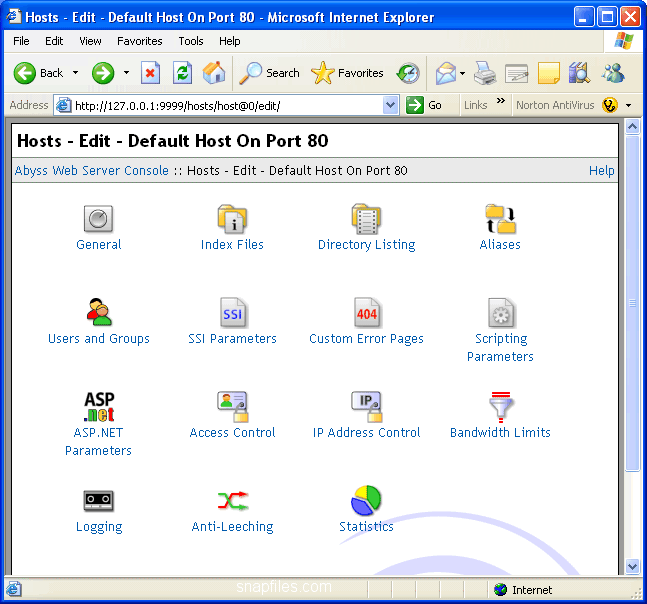Open the Directory Listing icon
This screenshot has height=604, width=647.
(366, 219)
